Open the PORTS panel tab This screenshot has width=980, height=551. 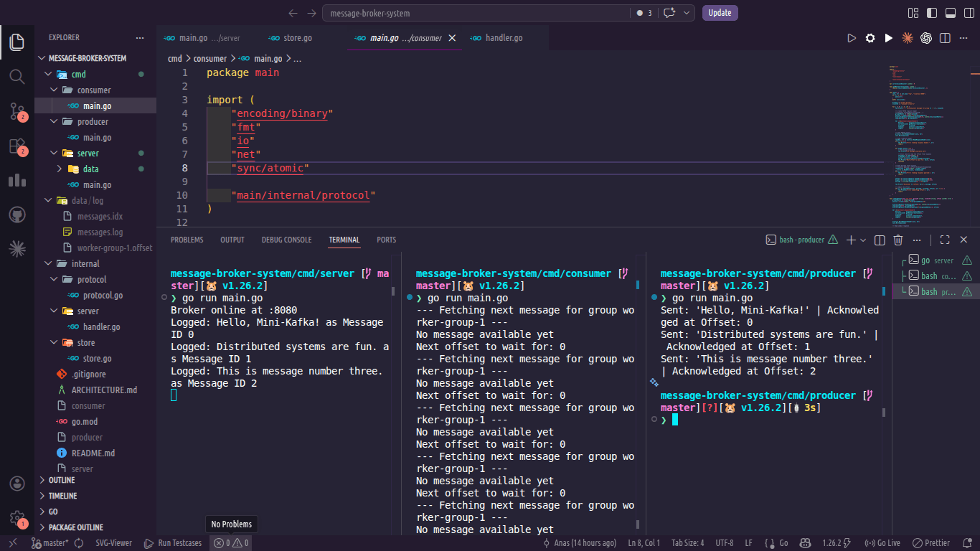(386, 240)
